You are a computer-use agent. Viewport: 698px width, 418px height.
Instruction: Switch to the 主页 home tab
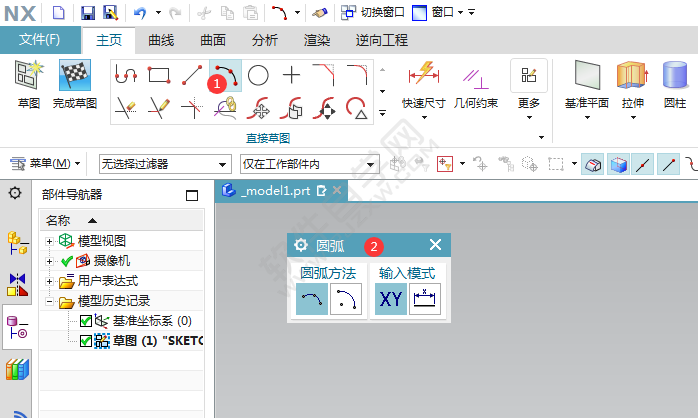pyautogui.click(x=109, y=40)
